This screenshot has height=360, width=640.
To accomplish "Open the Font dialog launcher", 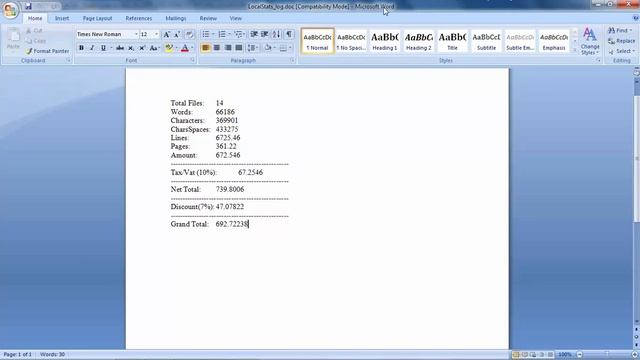I will point(192,60).
